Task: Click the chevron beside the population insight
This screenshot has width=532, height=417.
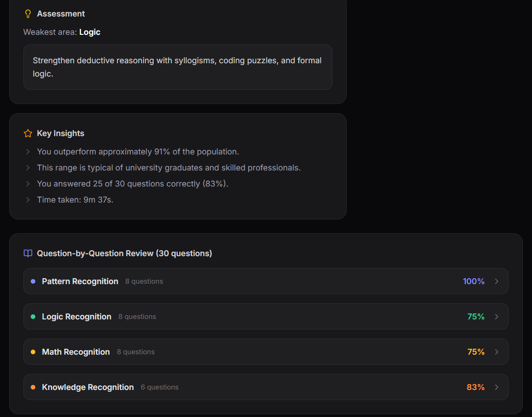Action: 28,152
